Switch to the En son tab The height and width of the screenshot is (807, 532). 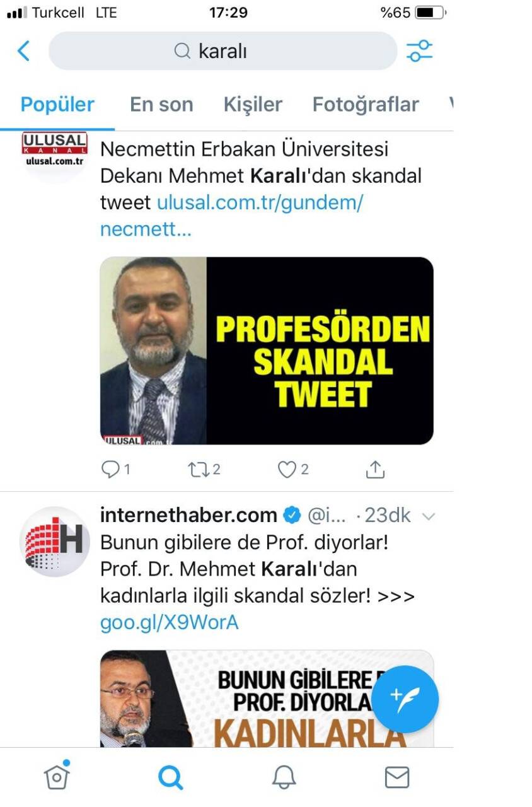pyautogui.click(x=161, y=104)
